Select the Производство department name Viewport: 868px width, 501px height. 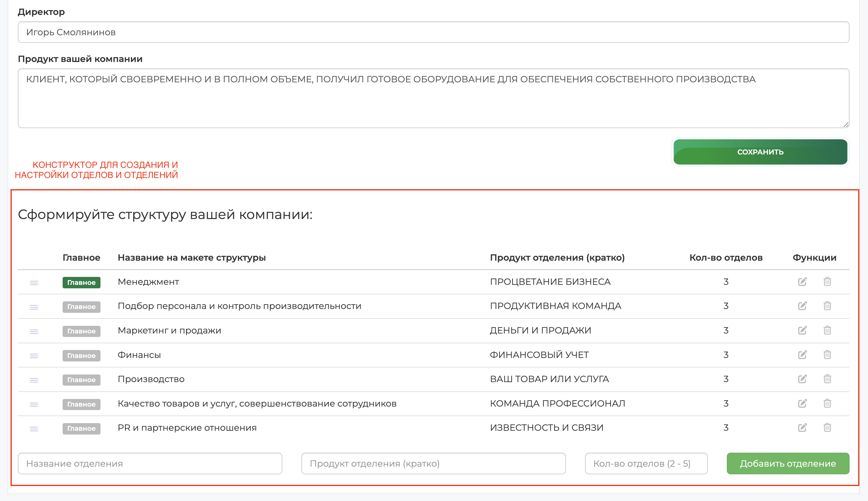tap(151, 379)
